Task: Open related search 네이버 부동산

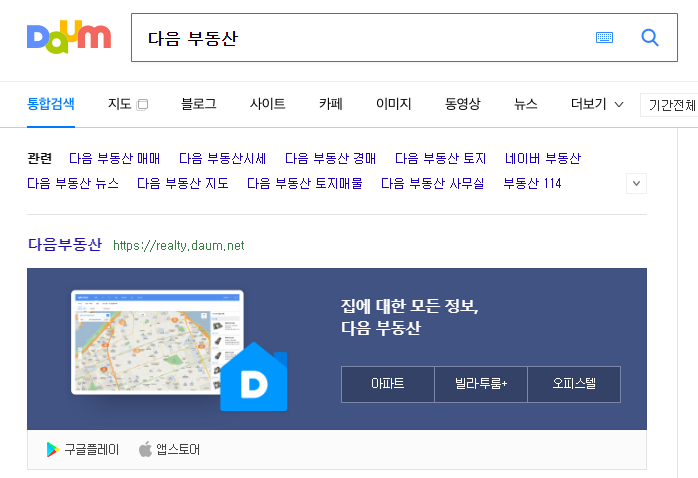Action: [543, 158]
